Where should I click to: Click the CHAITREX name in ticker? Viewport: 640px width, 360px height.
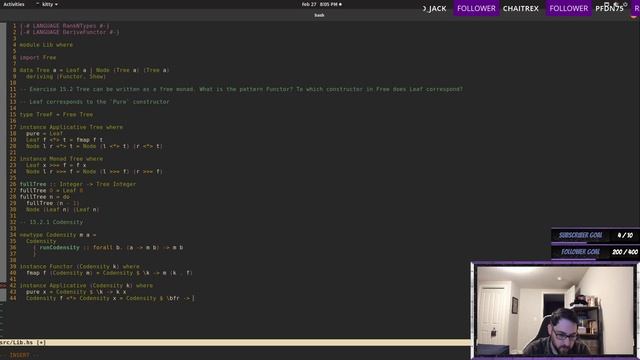point(520,8)
